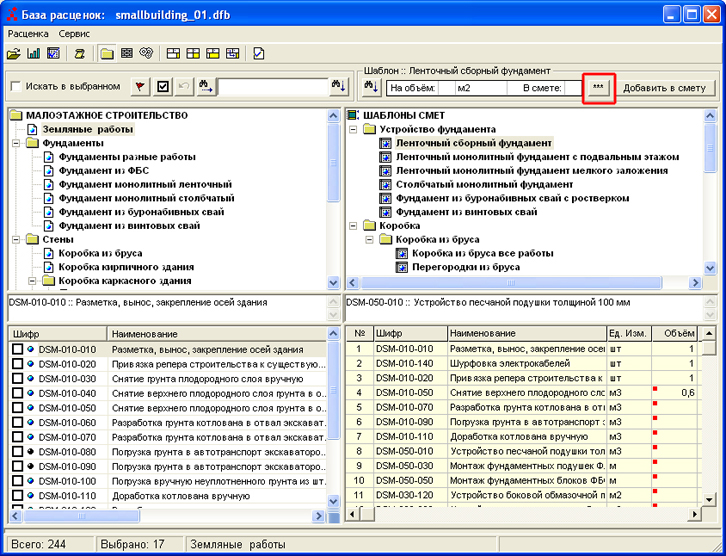Screen dimensions: 726x556
Task: Click the document checkmark icon in top toolbar
Action: (259, 53)
